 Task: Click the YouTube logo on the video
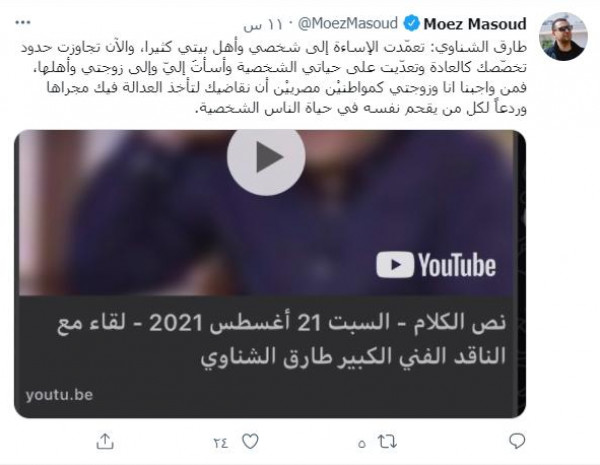click(436, 265)
